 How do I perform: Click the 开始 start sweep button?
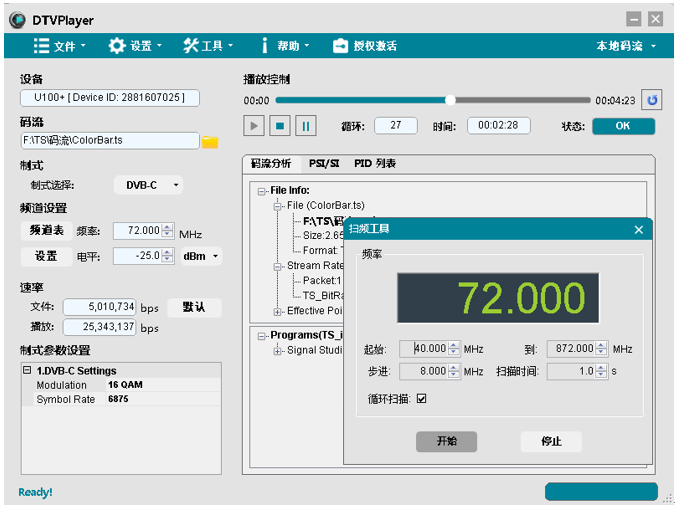click(x=446, y=442)
